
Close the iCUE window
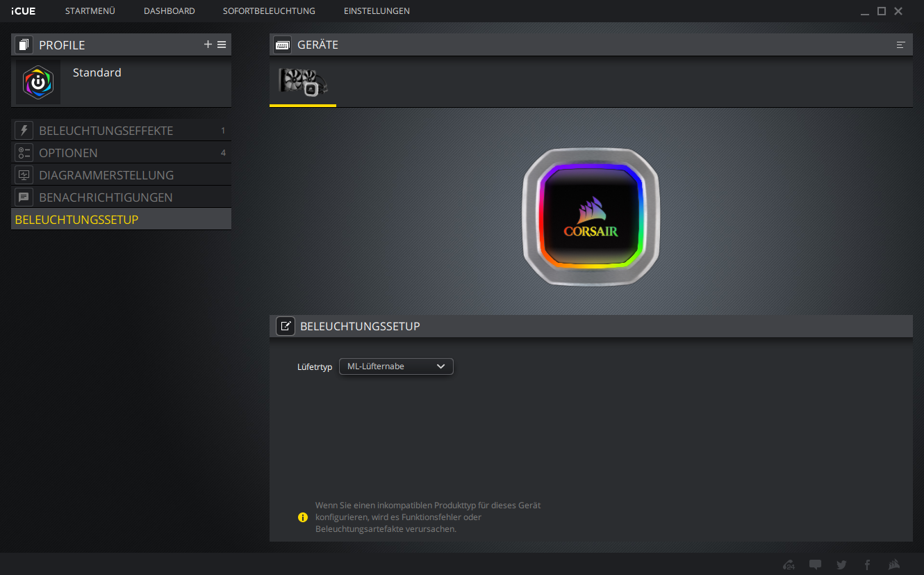point(898,11)
